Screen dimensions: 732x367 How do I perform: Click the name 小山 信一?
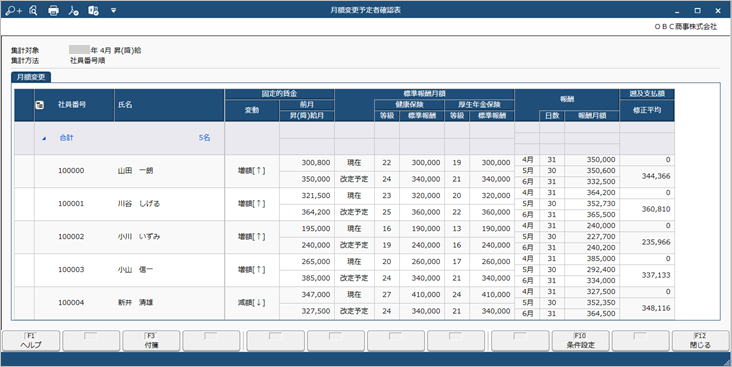(x=135, y=270)
